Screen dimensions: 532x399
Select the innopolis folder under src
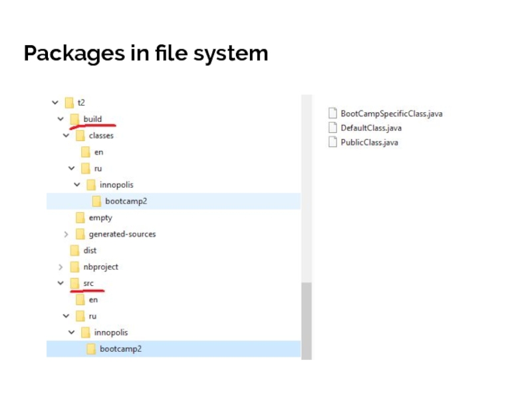coord(110,332)
